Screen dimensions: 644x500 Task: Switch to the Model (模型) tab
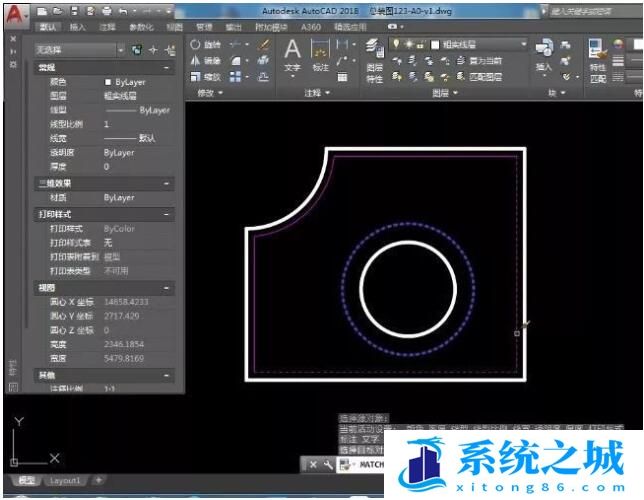click(27, 480)
